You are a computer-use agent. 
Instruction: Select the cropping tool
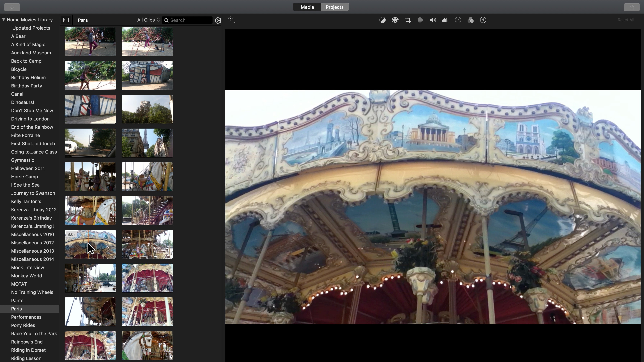(408, 20)
